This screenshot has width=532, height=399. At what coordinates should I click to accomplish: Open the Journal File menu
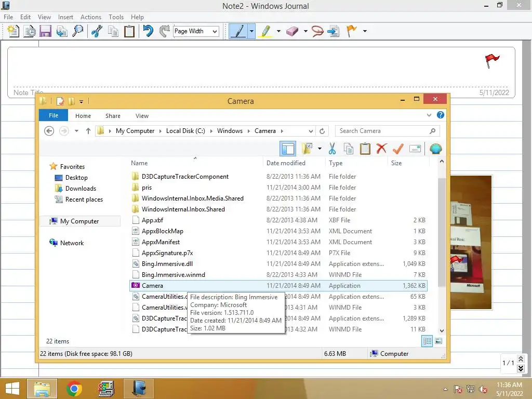(8, 17)
